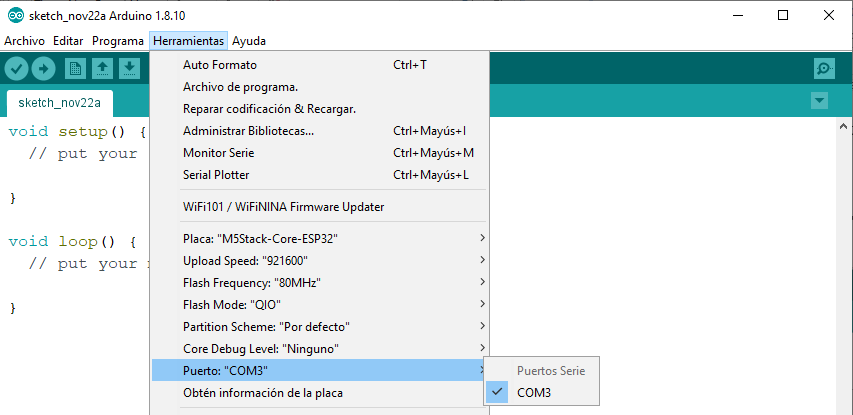
Task: Open the Serial Monitor magnifier icon
Action: tap(824, 69)
